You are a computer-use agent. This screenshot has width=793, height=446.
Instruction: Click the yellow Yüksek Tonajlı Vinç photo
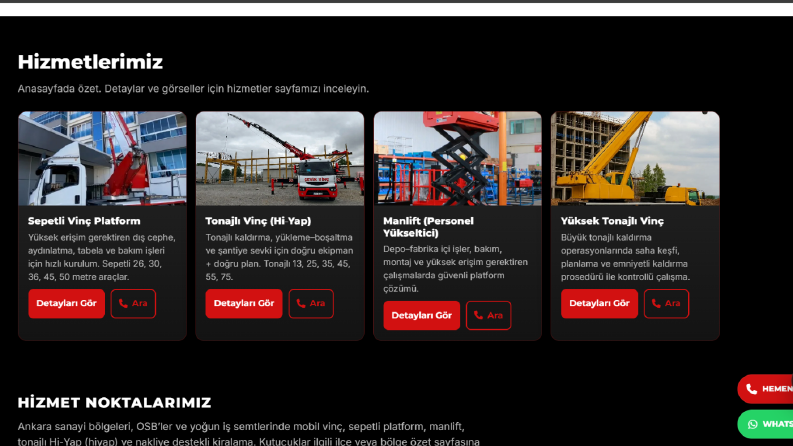coord(635,158)
